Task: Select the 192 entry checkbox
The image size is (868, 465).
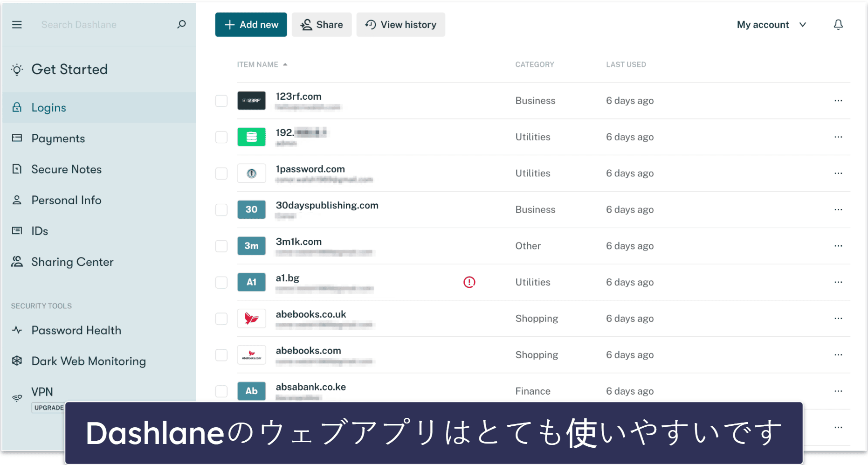Action: point(221,137)
